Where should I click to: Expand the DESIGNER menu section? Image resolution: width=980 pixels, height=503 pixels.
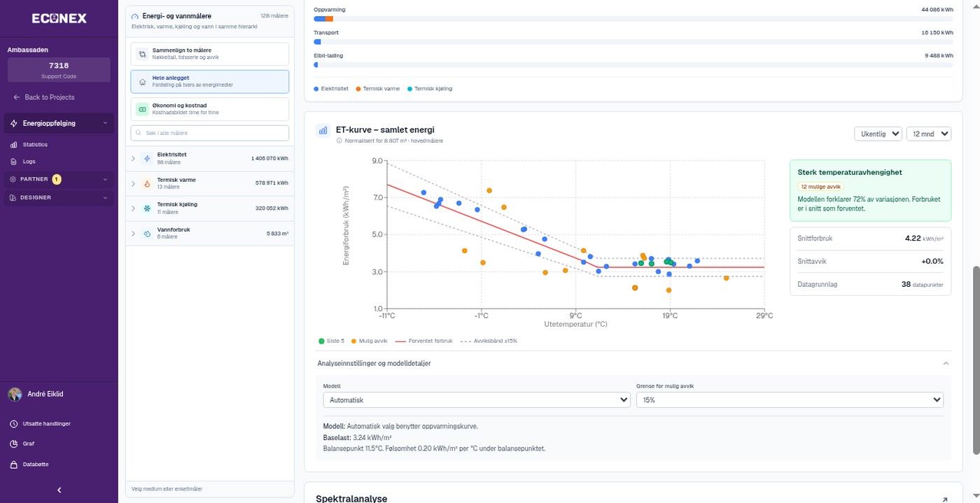(x=59, y=197)
